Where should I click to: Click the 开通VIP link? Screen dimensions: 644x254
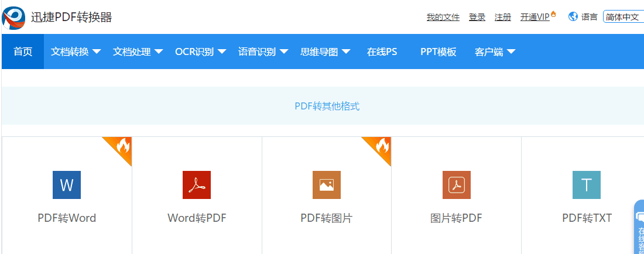535,17
